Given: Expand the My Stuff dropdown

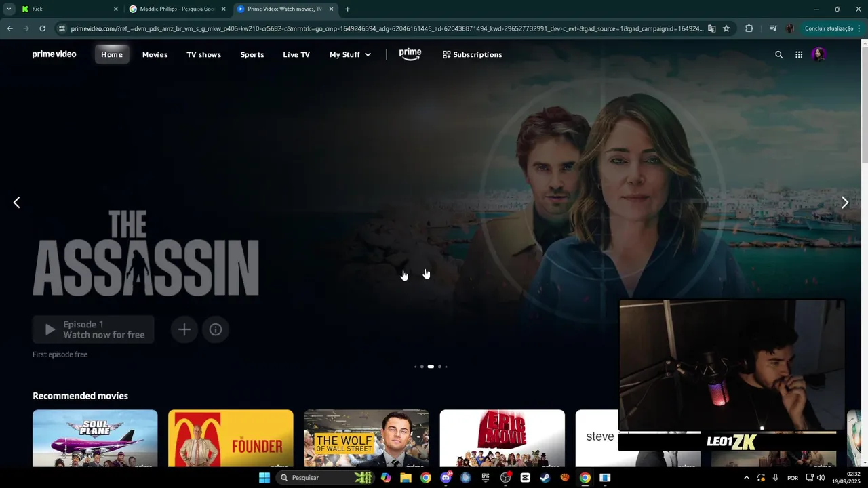Looking at the screenshot, I should [x=350, y=54].
